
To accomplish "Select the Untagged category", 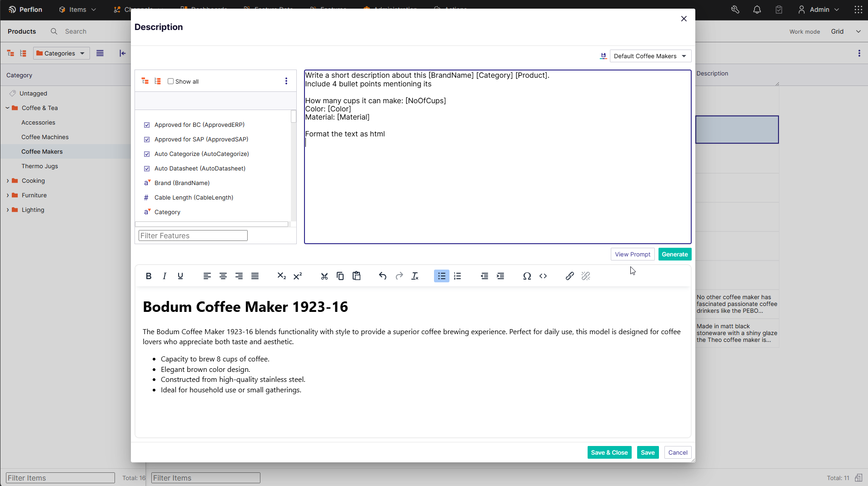I will coord(33,93).
